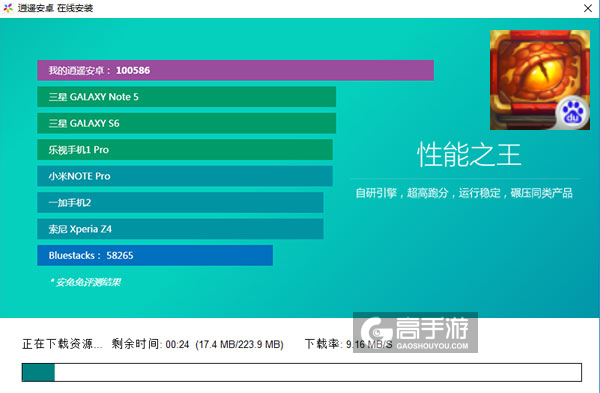Screen dimensions: 600x393
Task: Click the 逍遥安卓 在线安装 window title
Action: pos(55,8)
